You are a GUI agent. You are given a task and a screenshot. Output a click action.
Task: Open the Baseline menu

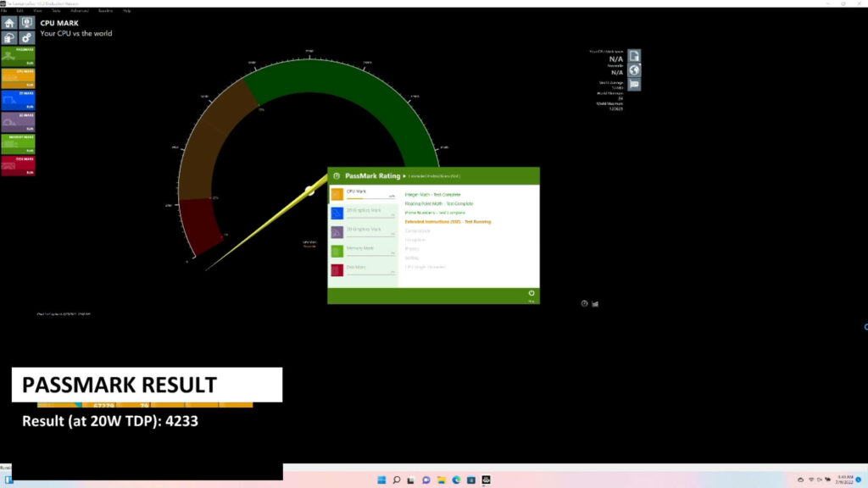[105, 10]
